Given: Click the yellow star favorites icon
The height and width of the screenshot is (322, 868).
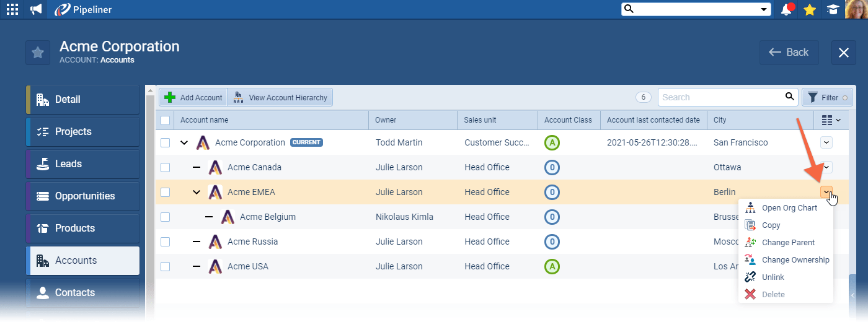Looking at the screenshot, I should coord(809,9).
